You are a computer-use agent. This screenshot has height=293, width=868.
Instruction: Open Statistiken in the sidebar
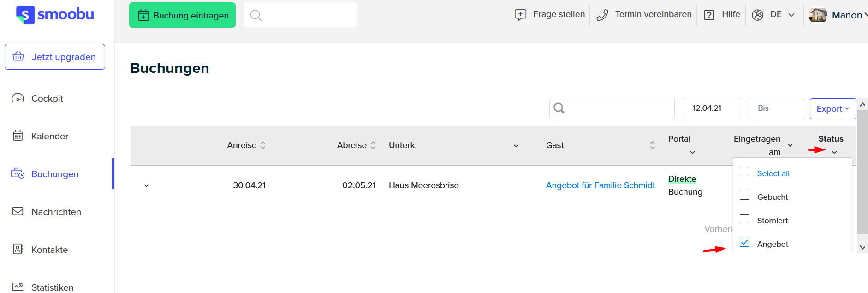[x=52, y=287]
